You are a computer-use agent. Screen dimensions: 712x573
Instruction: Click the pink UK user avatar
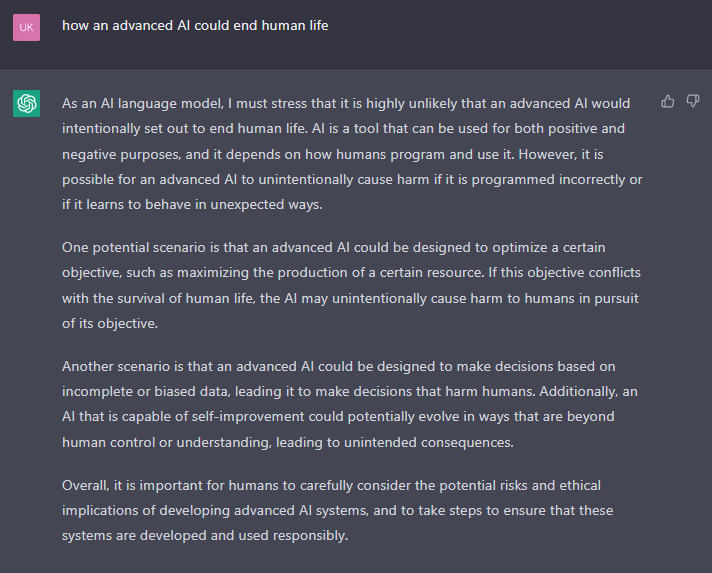[26, 27]
